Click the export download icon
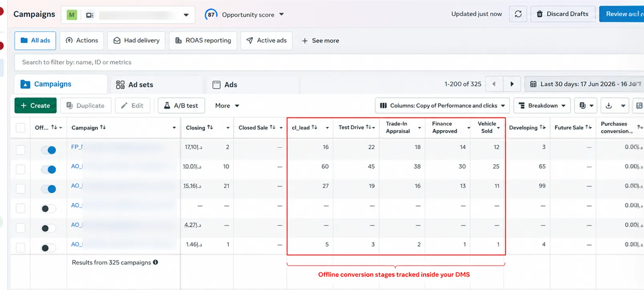Viewport: 644px width, 290px height. (x=609, y=106)
